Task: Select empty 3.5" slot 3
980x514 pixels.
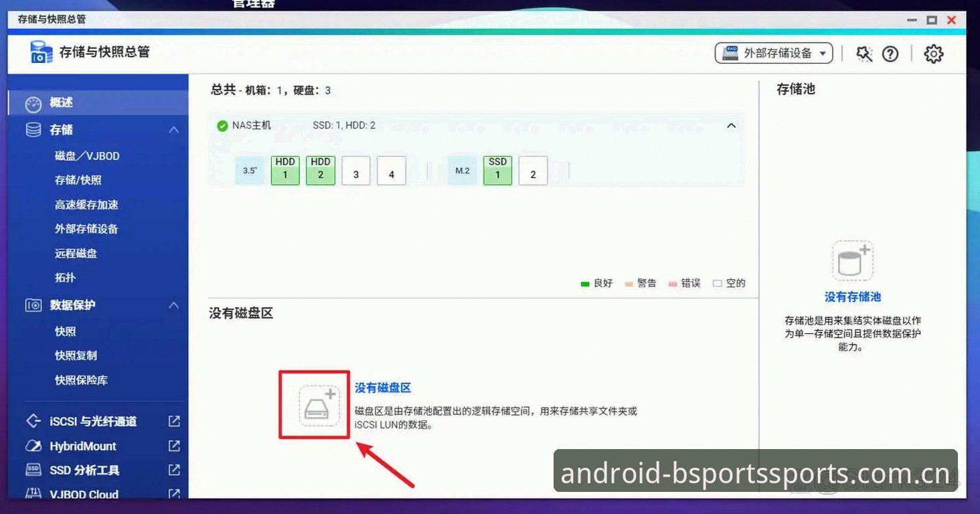Action: [356, 171]
